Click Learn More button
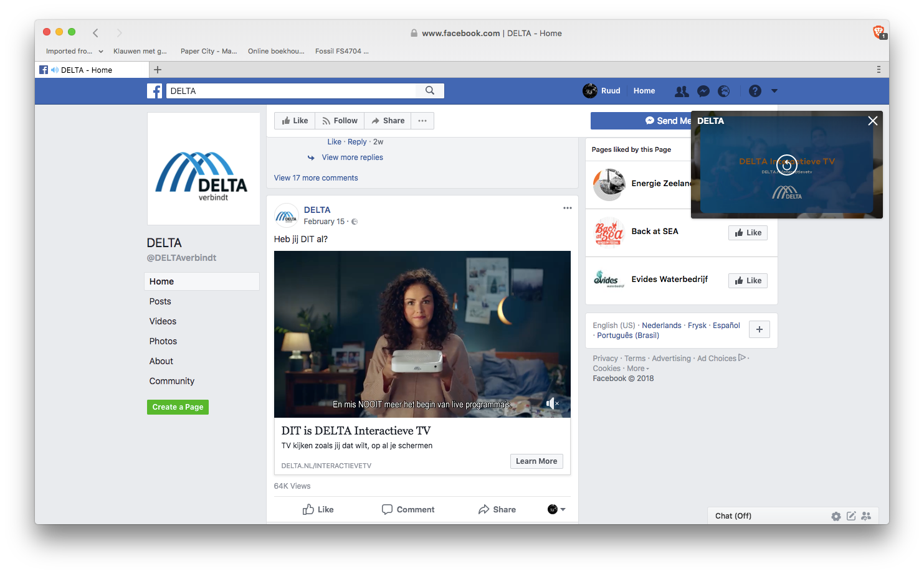The image size is (924, 574). coord(536,461)
